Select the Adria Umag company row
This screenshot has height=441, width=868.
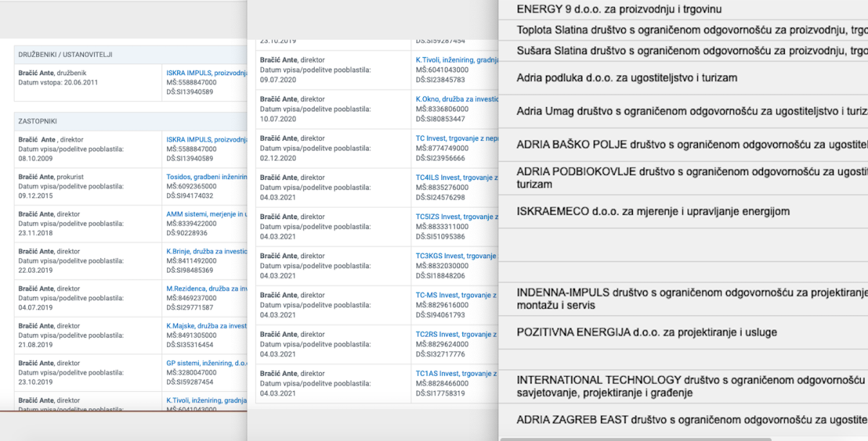pyautogui.click(x=684, y=111)
